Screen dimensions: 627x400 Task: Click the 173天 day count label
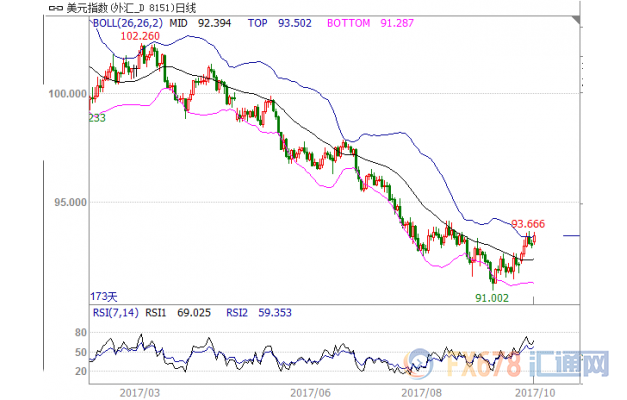pyautogui.click(x=104, y=297)
